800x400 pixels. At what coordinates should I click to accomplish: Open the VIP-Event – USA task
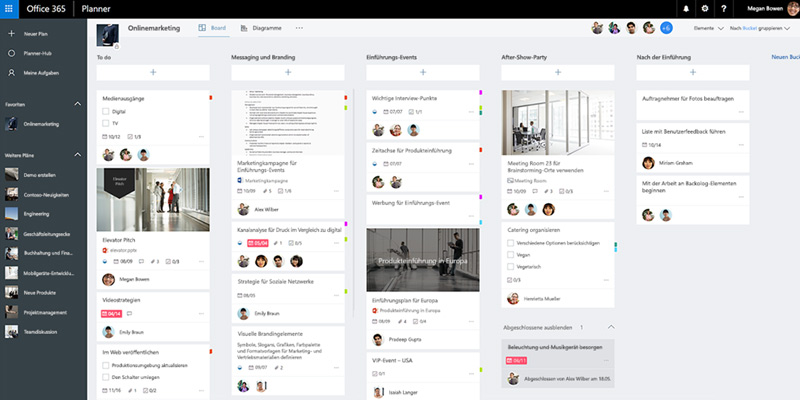click(x=392, y=360)
